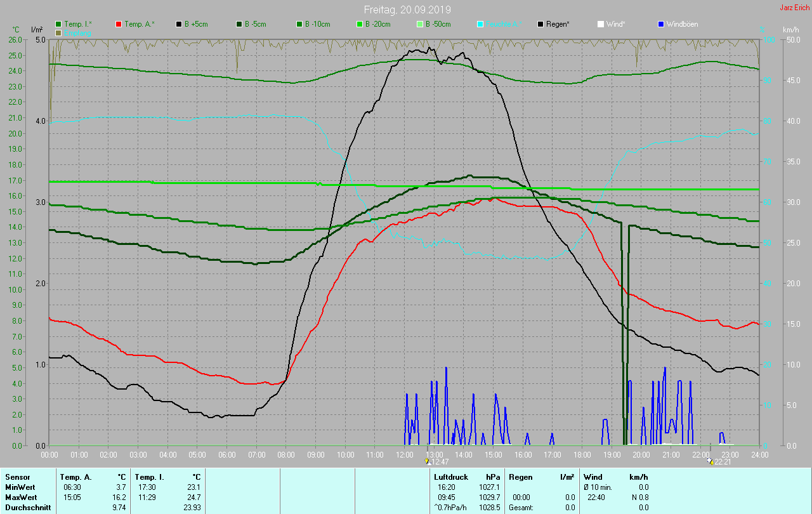Toggle the Regen* series in the legend
This screenshot has height=514, width=812.
(x=540, y=24)
